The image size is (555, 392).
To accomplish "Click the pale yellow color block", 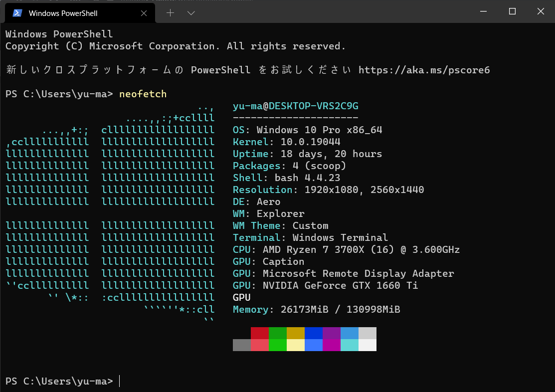I will (296, 345).
